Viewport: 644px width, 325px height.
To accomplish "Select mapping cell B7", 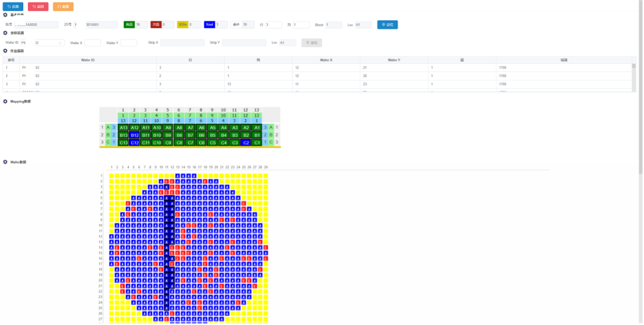I will click(190, 135).
